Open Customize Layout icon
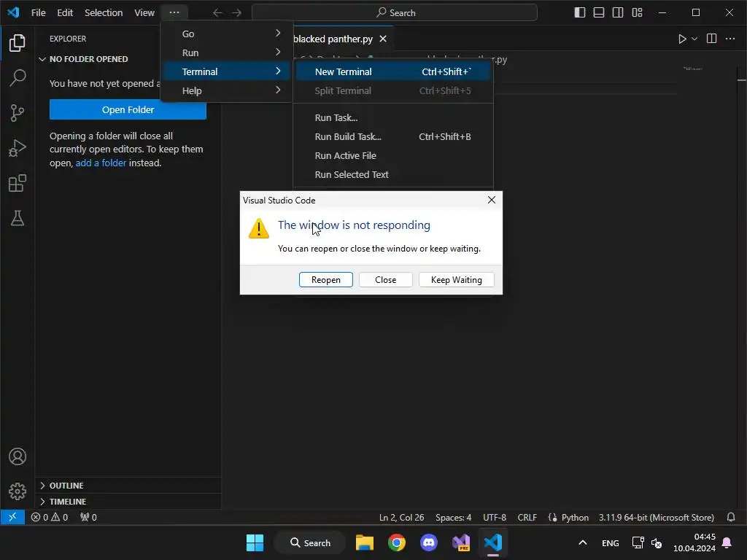Screen dimensions: 747x560 (x=637, y=13)
